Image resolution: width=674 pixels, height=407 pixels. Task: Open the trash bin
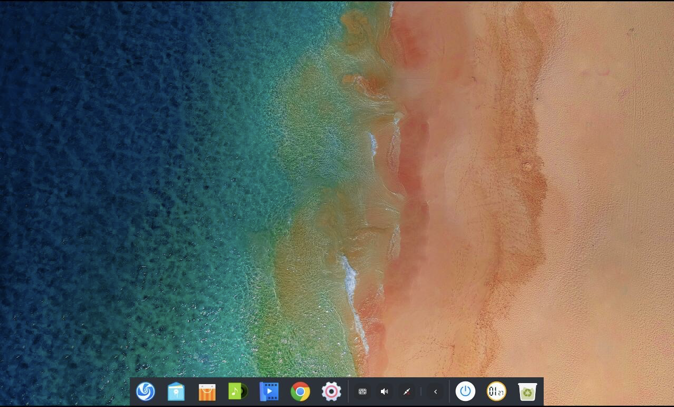click(x=527, y=391)
